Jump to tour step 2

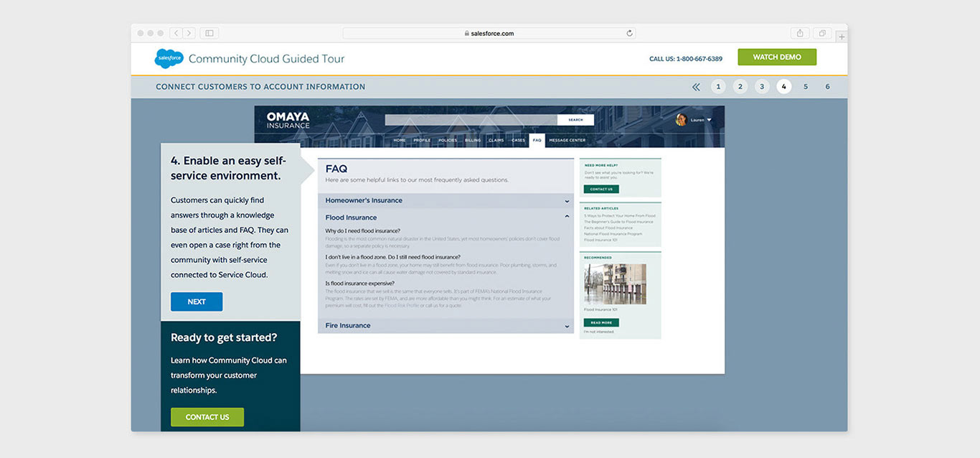coord(740,87)
